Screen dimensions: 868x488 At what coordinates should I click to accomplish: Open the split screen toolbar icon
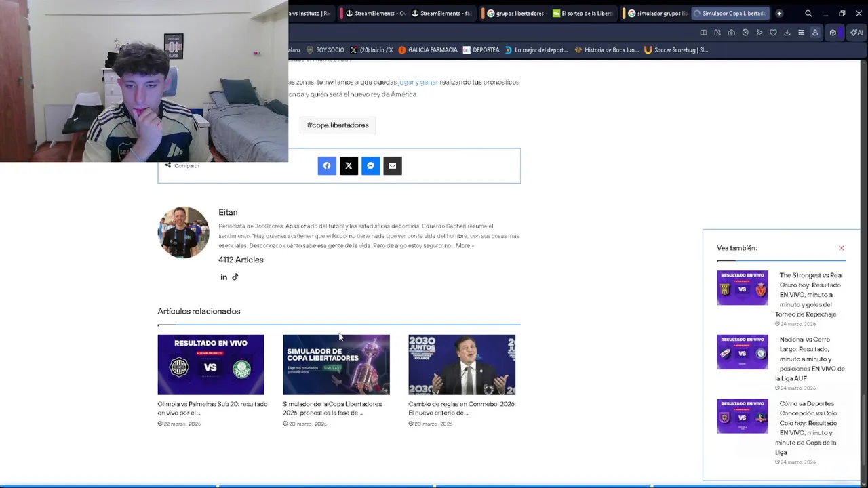(x=703, y=33)
